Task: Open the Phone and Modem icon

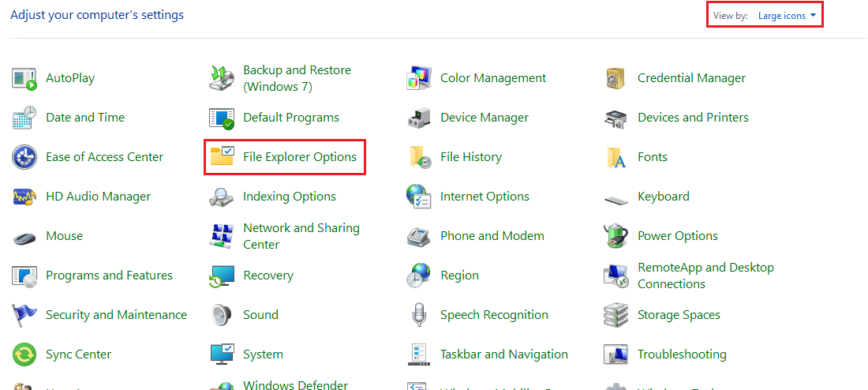Action: click(419, 237)
